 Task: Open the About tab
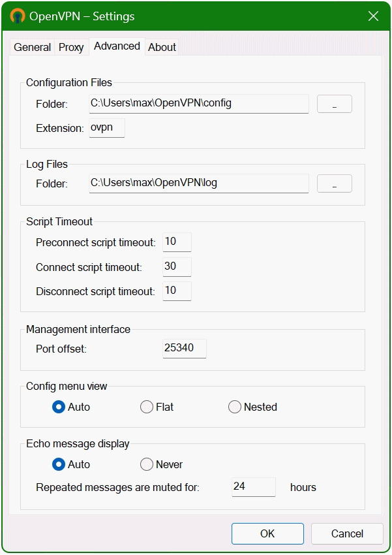(161, 47)
